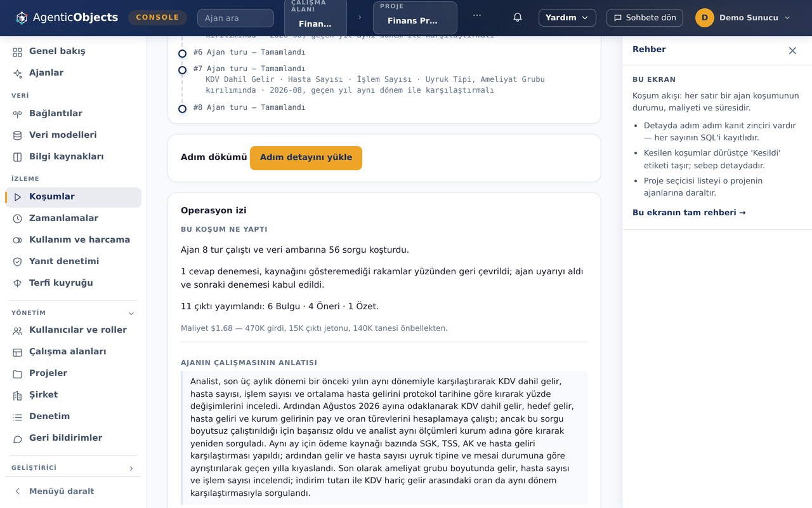Click the Demo Sunucu avatar circle
Image resolution: width=812 pixels, height=508 pixels.
(705, 18)
